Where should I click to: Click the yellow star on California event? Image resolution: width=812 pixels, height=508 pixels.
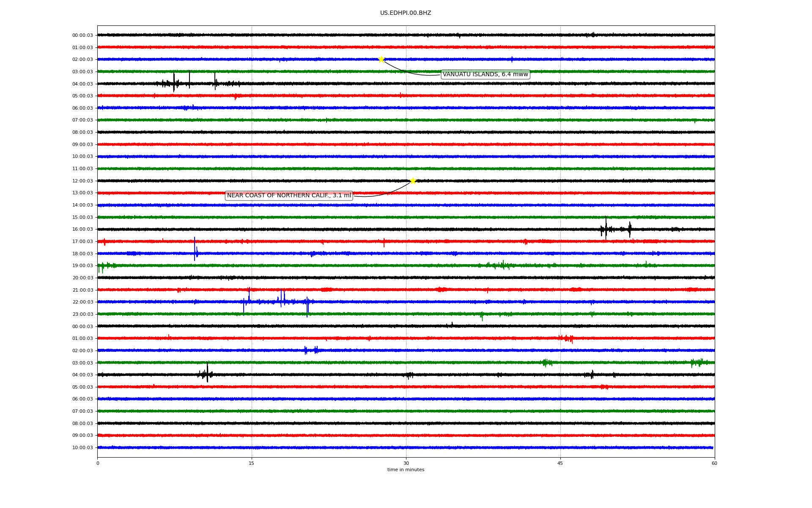413,181
